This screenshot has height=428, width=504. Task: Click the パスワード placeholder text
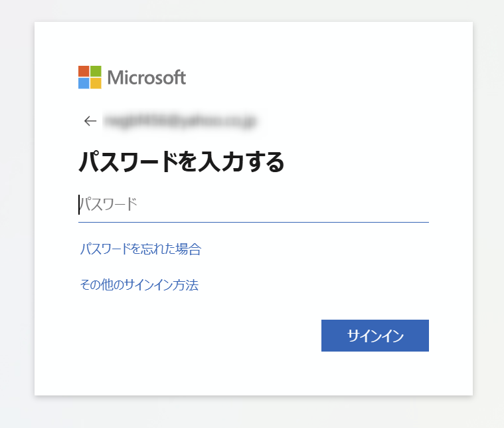click(108, 204)
